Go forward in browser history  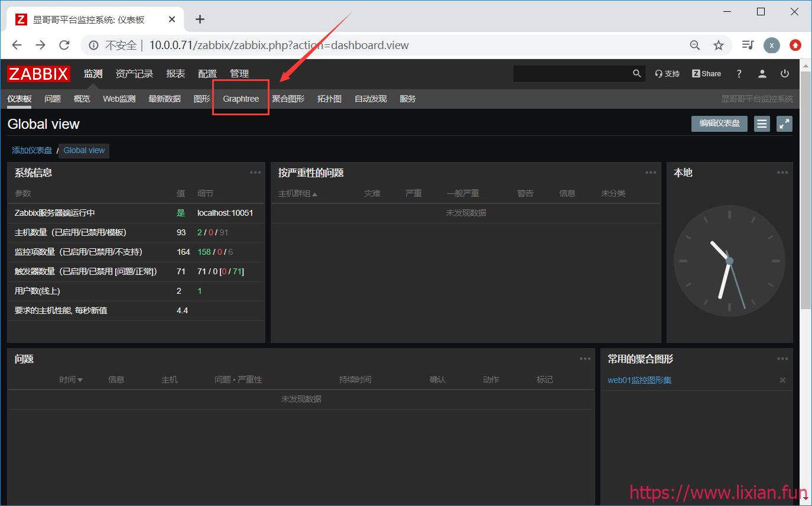click(40, 45)
